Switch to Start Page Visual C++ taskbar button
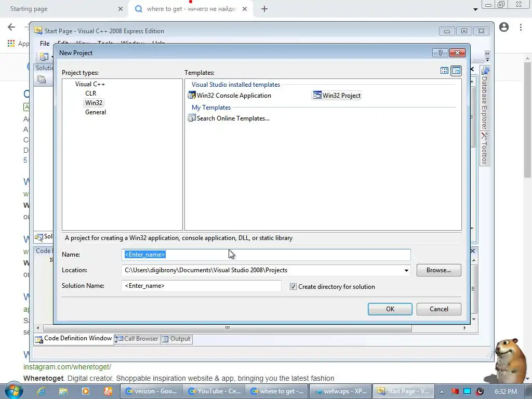The image size is (532, 399). (x=403, y=391)
